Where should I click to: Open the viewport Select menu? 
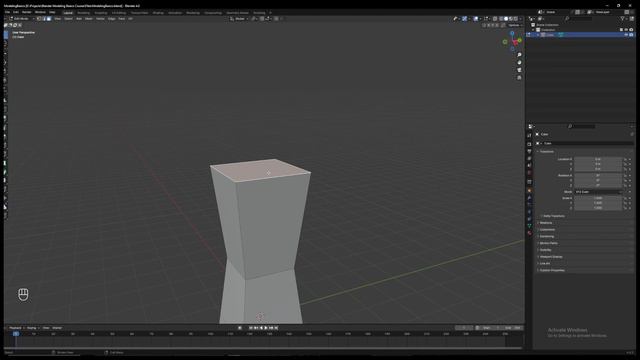point(68,19)
